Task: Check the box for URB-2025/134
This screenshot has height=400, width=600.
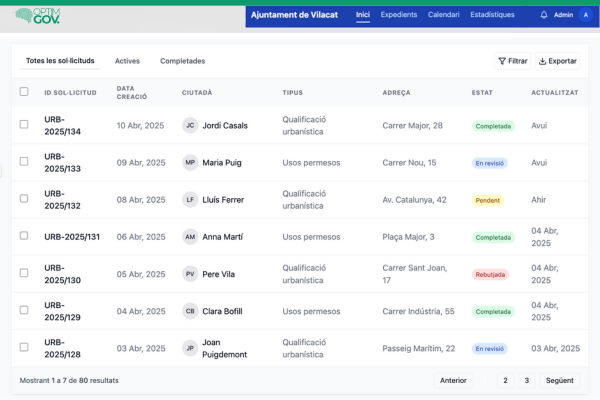Action: click(24, 126)
